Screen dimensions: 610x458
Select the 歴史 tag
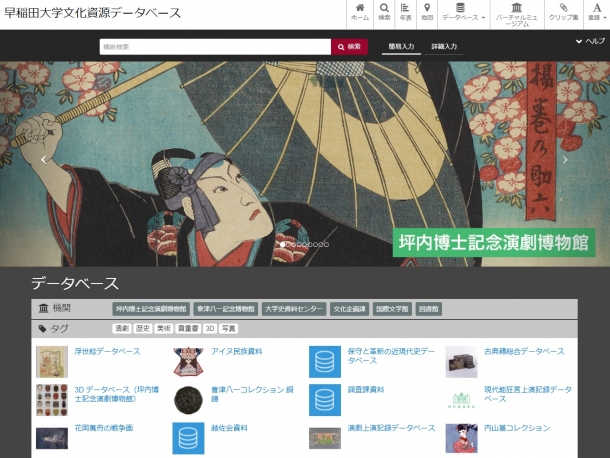click(x=143, y=328)
